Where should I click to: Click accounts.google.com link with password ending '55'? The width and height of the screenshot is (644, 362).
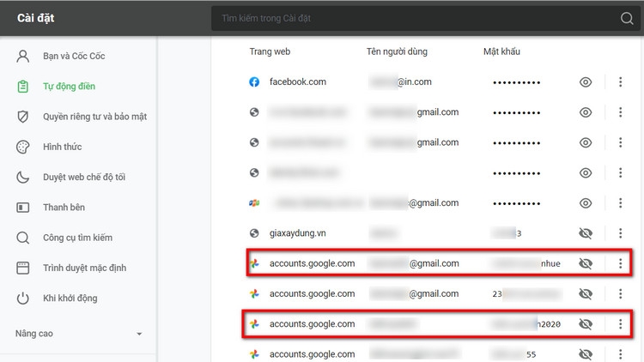tap(313, 354)
